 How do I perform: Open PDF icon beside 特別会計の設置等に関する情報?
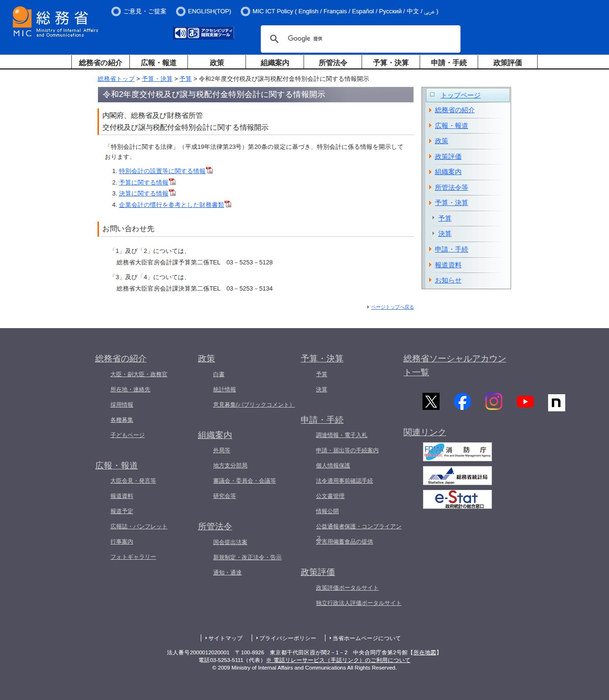(209, 170)
